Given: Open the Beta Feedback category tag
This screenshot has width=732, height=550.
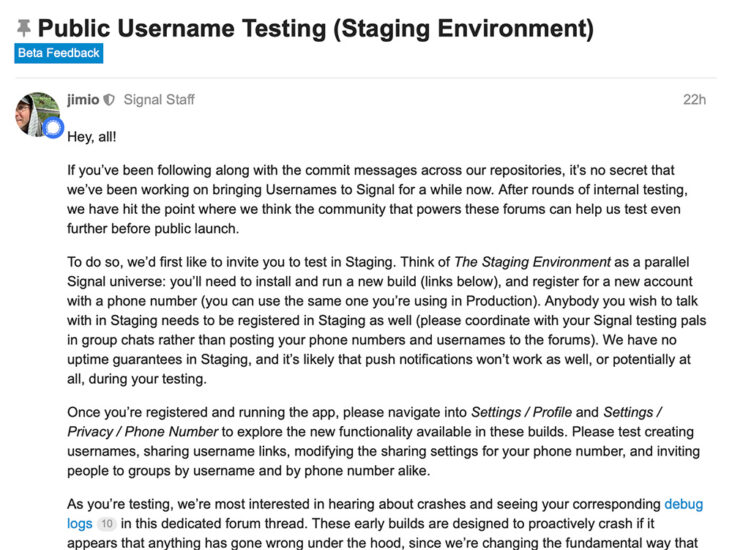Looking at the screenshot, I should [x=58, y=52].
